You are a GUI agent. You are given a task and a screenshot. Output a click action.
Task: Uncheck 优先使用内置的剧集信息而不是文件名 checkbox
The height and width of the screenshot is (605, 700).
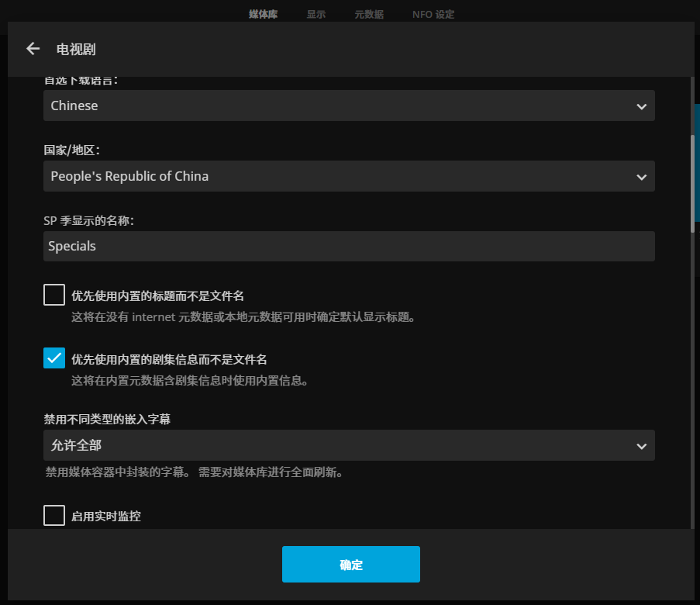coord(54,358)
